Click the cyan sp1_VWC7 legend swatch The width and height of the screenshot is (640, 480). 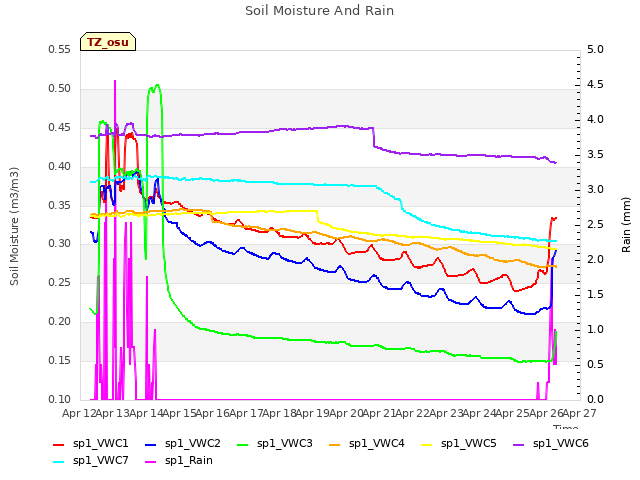coord(59,462)
